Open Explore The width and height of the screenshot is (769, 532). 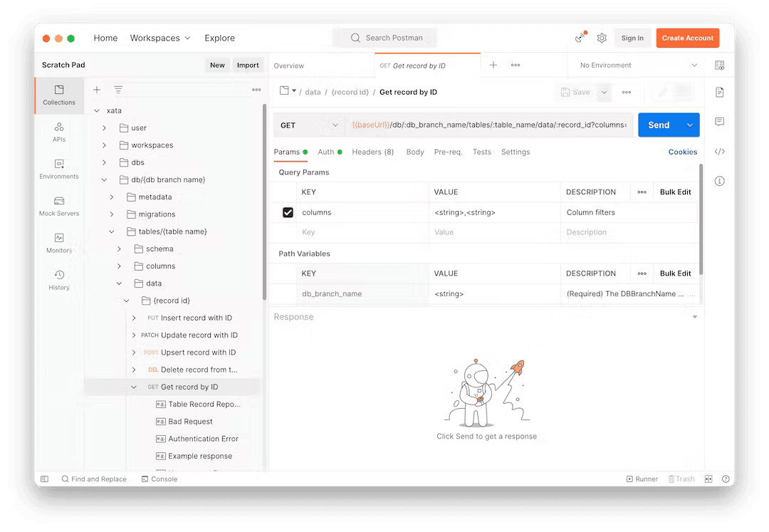pyautogui.click(x=219, y=38)
